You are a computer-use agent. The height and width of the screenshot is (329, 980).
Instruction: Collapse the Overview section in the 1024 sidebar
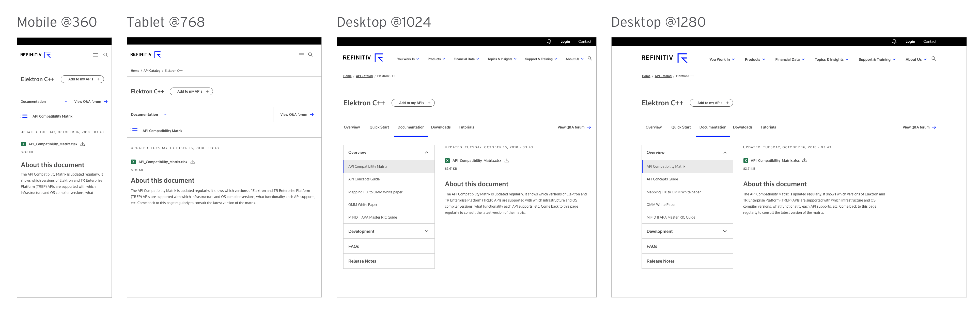pyautogui.click(x=427, y=152)
